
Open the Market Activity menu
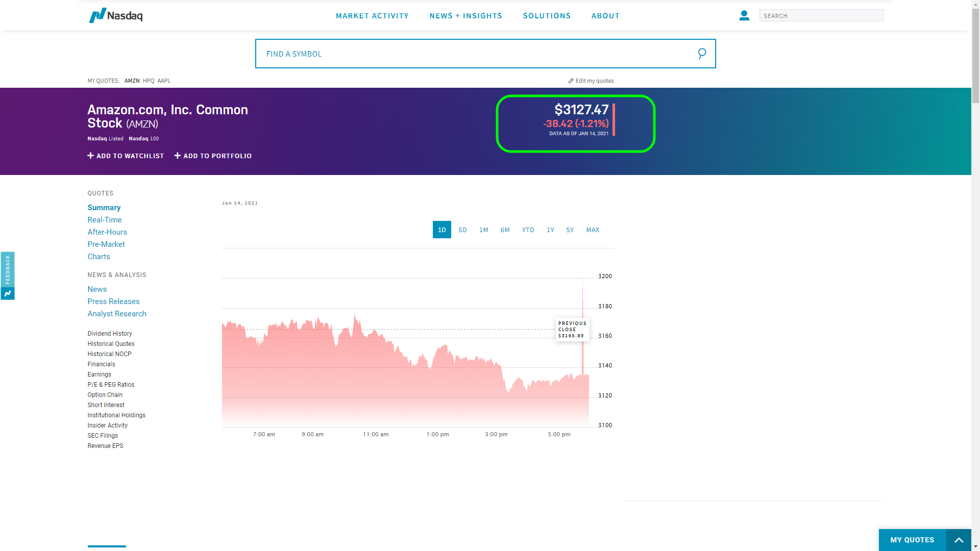click(372, 16)
